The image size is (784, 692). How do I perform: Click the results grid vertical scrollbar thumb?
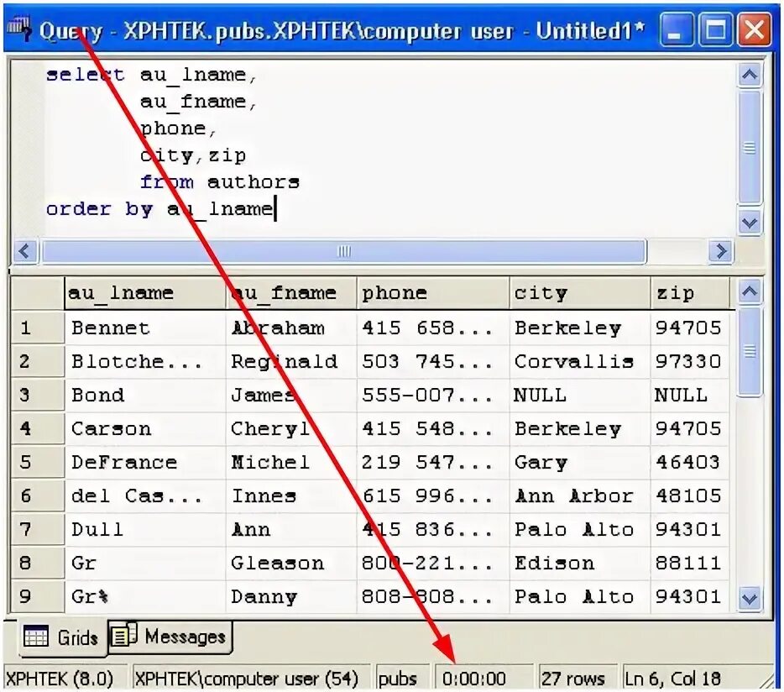click(x=749, y=352)
